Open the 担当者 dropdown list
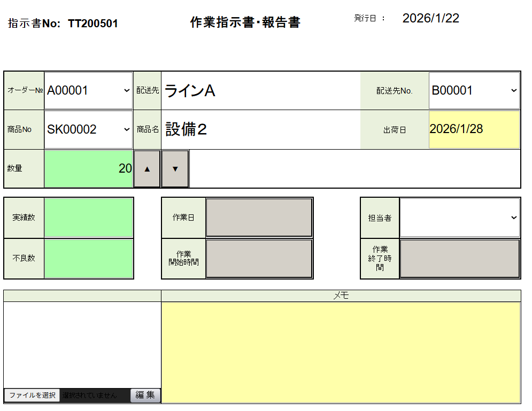Screen dimensions: 532x411 click(460, 218)
